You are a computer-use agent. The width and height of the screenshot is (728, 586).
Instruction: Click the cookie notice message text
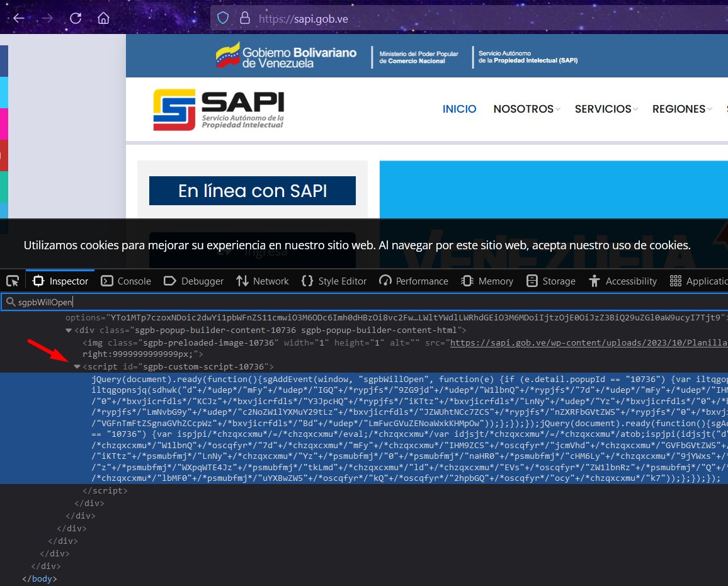click(357, 245)
